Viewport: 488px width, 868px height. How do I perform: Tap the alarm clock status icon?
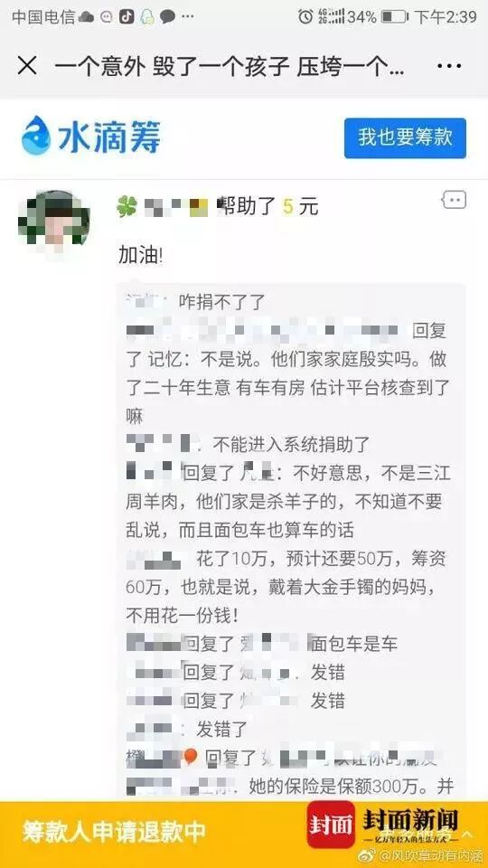[x=305, y=16]
